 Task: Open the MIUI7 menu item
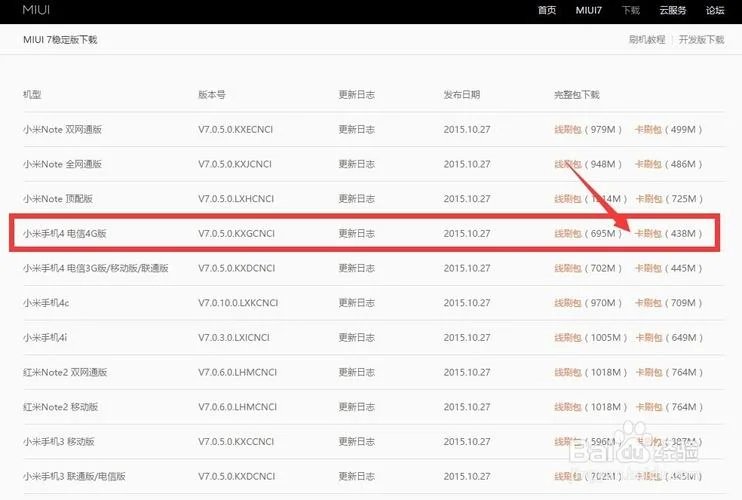(589, 10)
